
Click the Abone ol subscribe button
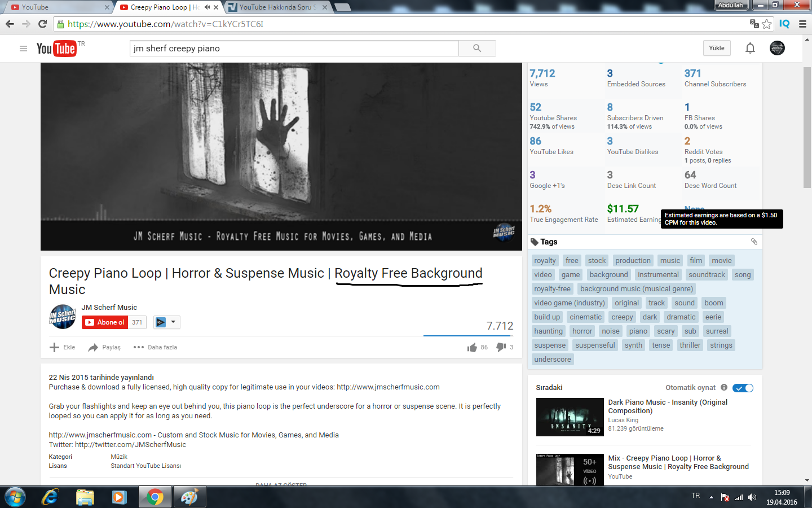coord(105,322)
